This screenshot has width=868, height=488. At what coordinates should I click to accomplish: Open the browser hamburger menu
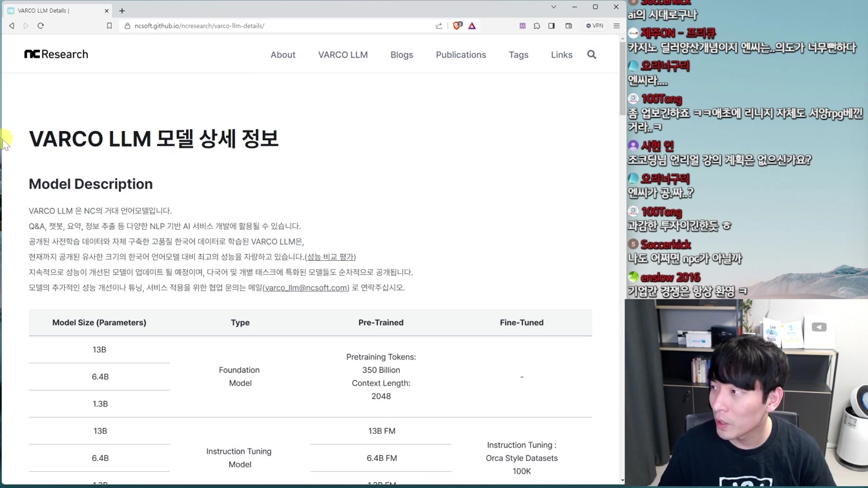pyautogui.click(x=616, y=26)
